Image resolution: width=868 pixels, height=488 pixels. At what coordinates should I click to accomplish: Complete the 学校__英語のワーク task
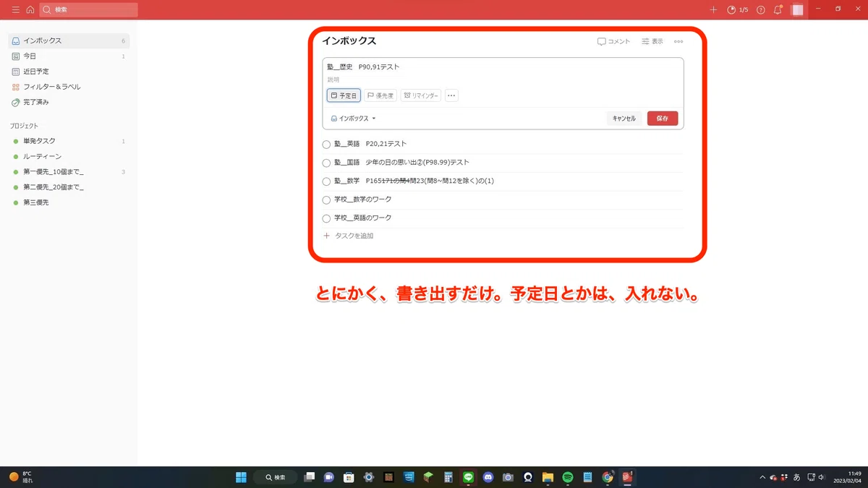click(326, 218)
